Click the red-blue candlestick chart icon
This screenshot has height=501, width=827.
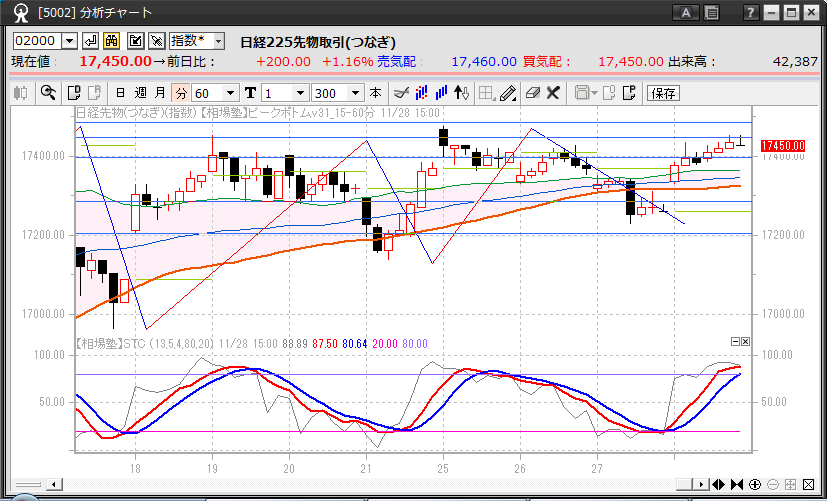point(421,93)
